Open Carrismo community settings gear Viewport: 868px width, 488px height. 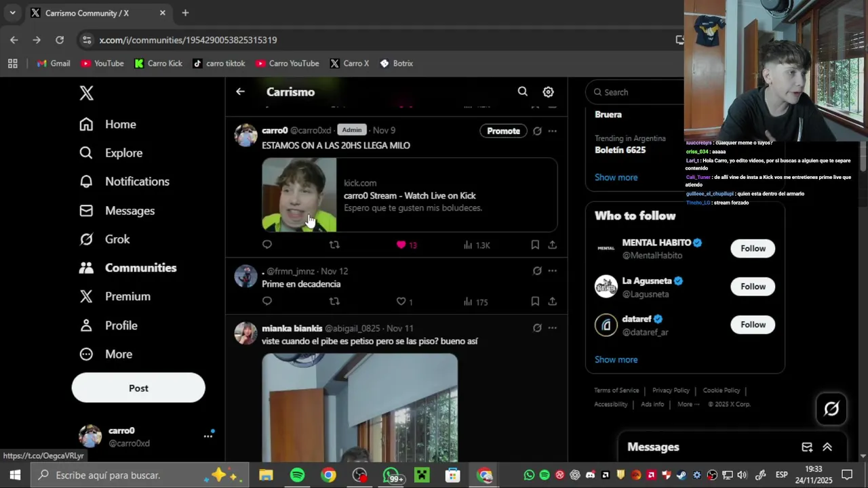point(548,91)
